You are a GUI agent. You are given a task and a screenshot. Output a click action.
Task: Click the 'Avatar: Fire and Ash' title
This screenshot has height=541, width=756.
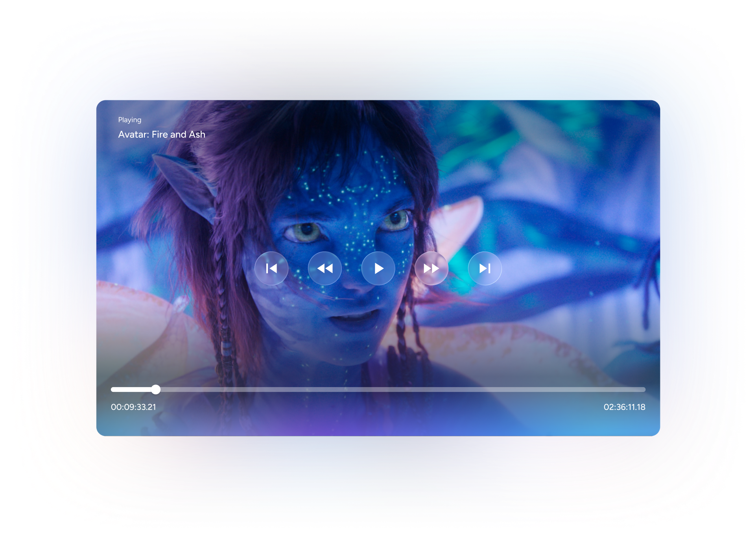162,135
